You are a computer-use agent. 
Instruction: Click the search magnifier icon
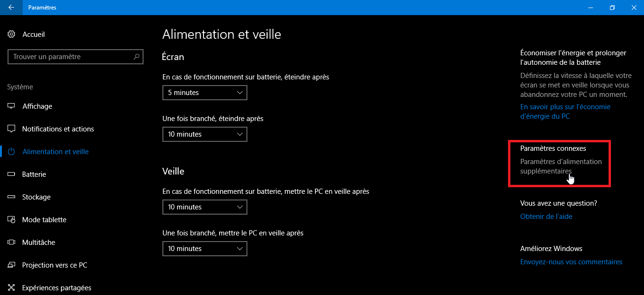click(x=136, y=57)
